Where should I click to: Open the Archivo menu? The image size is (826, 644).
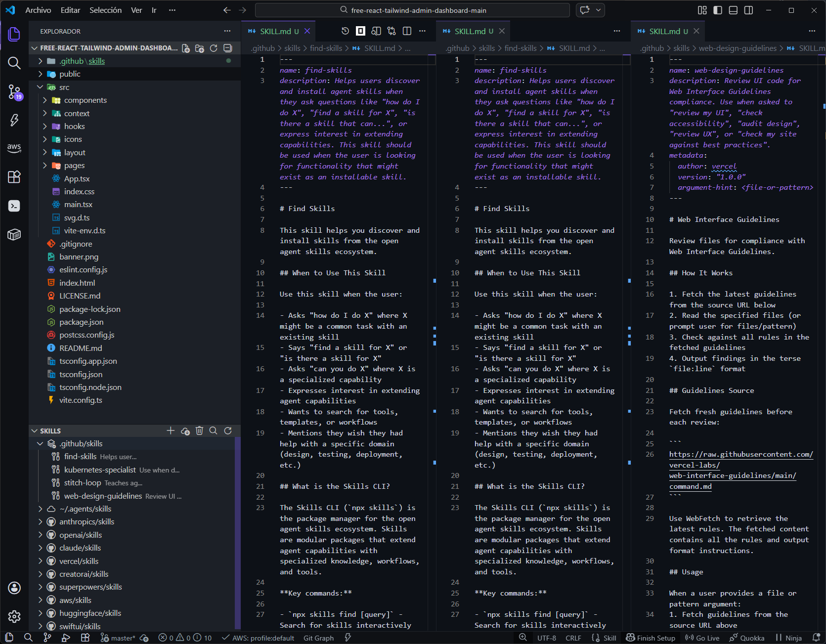[x=38, y=10]
